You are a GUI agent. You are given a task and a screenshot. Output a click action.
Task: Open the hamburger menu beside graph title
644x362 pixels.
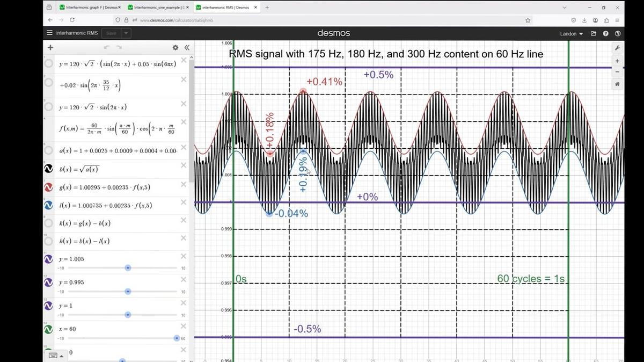[x=50, y=33]
